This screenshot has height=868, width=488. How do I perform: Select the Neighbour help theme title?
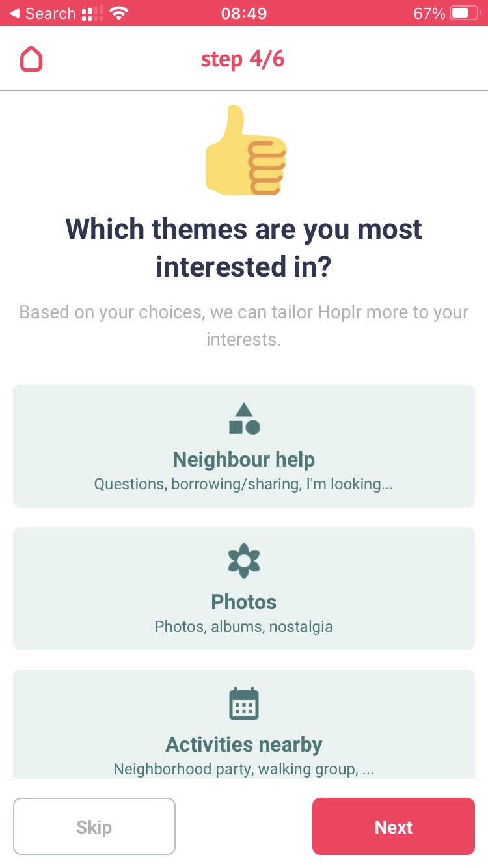tap(244, 459)
